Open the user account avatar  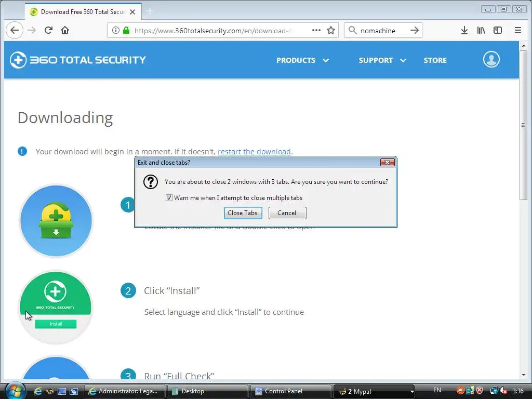coord(491,59)
